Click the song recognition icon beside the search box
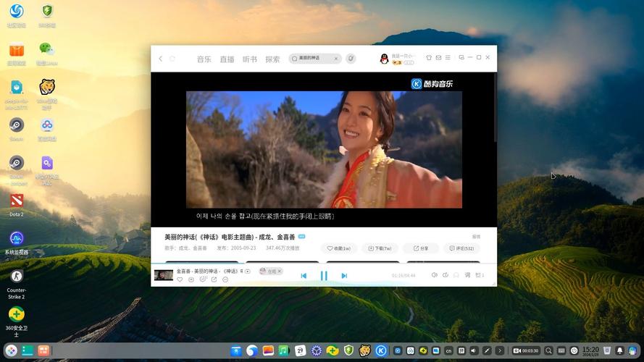This screenshot has width=644, height=362. (351, 58)
